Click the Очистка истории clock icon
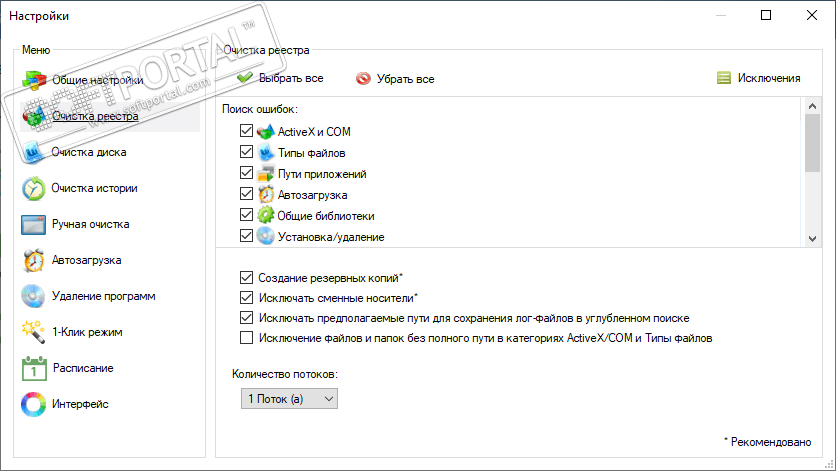This screenshot has height=471, width=836. coord(35,188)
